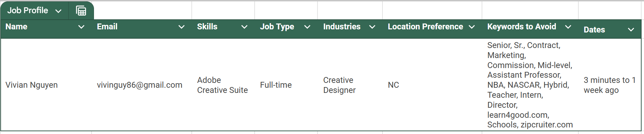Select the Adobe Creative Suite skills cell
Screen dimensions: 644x134
point(222,85)
